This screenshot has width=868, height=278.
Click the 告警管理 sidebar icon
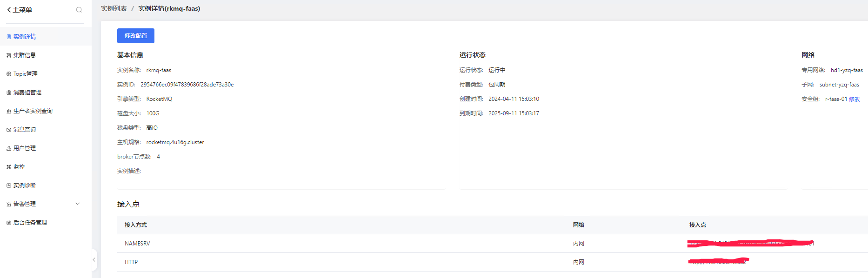[9, 204]
